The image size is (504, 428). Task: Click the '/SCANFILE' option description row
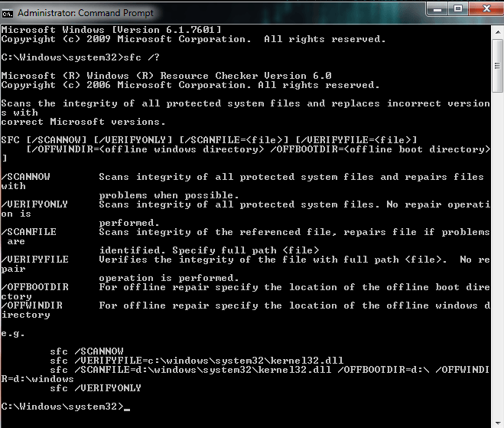[x=245, y=241]
